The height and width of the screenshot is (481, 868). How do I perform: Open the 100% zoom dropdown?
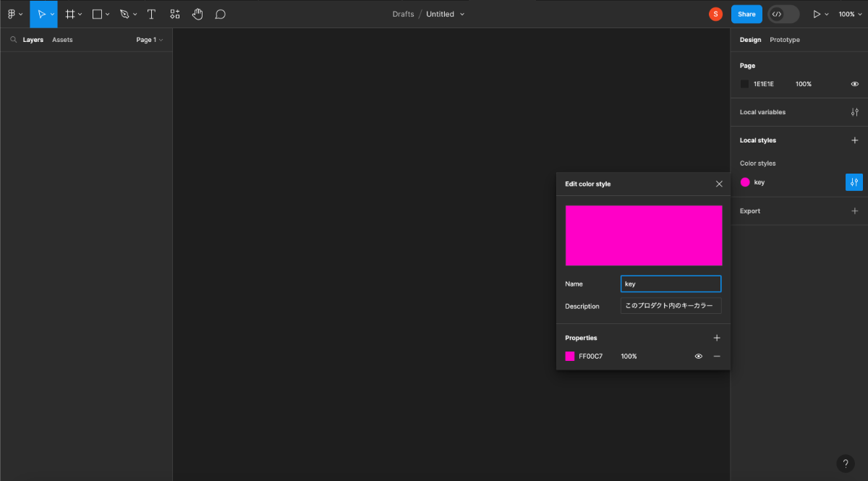(851, 14)
